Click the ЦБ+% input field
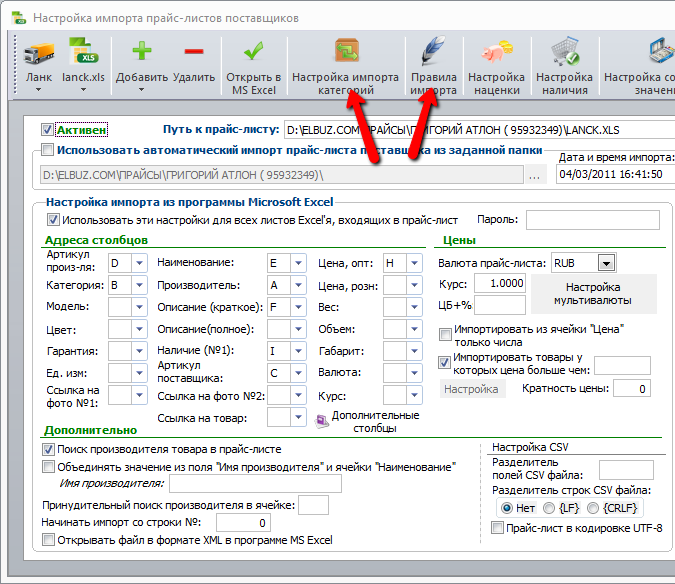This screenshot has width=675, height=584. coord(500,305)
